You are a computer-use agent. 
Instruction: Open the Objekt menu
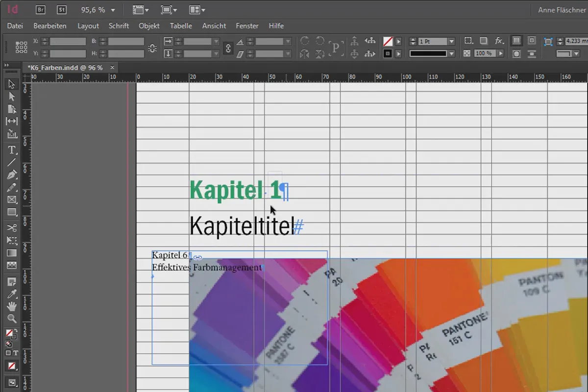tap(149, 25)
